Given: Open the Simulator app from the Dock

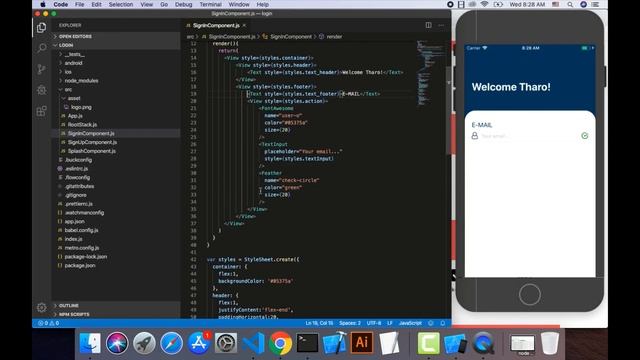Looking at the screenshot, I should (455, 343).
